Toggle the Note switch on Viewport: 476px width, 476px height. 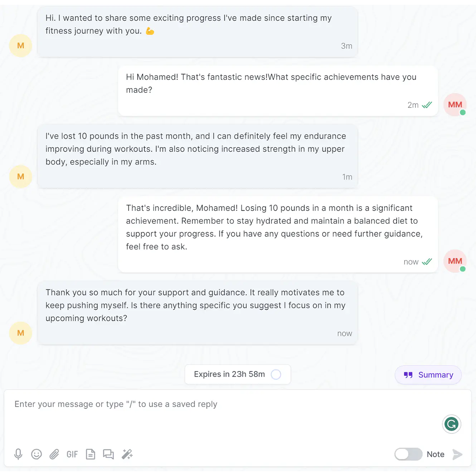point(408,454)
